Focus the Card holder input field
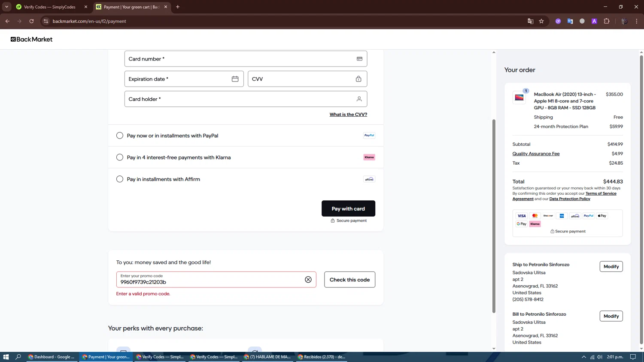The width and height of the screenshot is (644, 362). click(246, 99)
